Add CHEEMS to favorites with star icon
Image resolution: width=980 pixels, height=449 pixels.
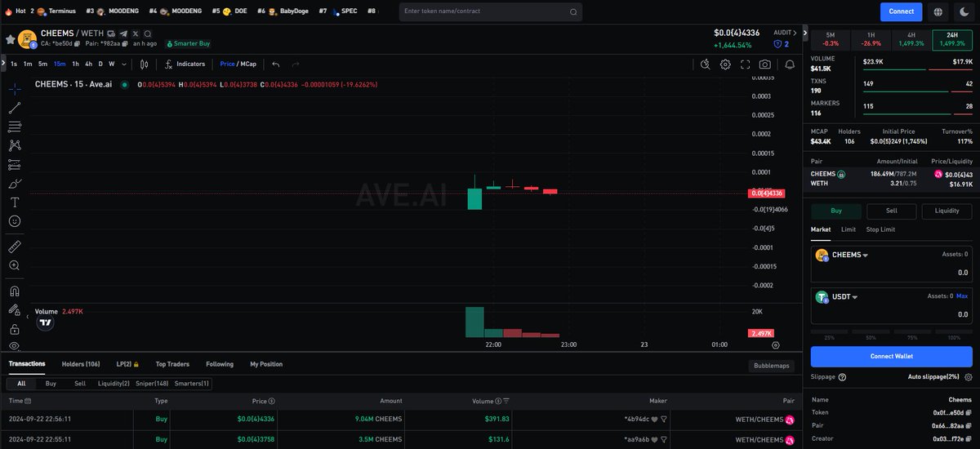(10, 38)
